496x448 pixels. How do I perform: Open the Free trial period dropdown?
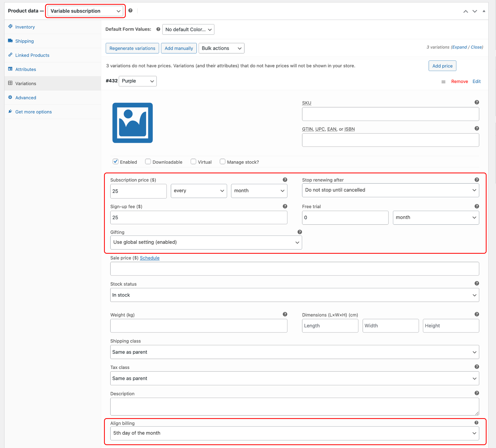[x=436, y=218]
